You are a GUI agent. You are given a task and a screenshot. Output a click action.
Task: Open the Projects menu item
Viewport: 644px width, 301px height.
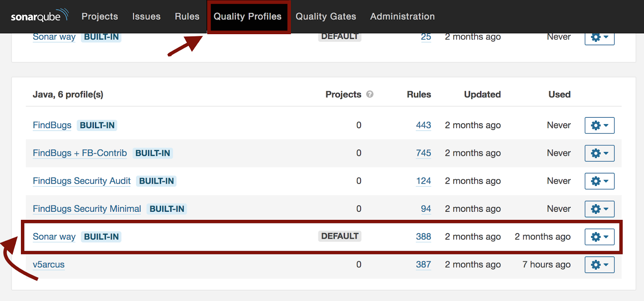click(x=100, y=16)
